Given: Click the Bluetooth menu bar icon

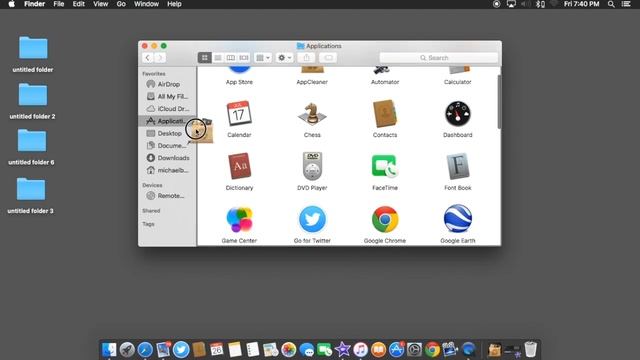Looking at the screenshot, I should coord(540,4).
